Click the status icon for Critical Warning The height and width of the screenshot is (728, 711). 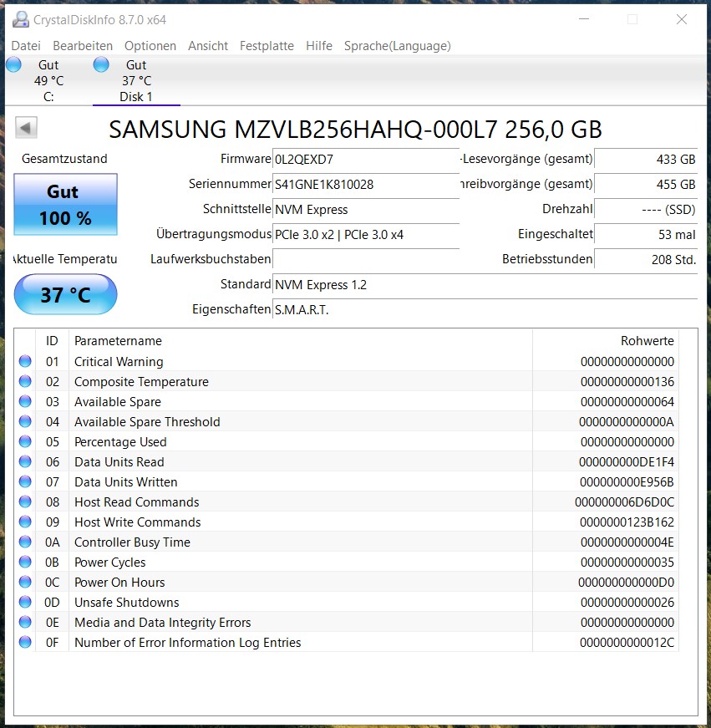tap(25, 362)
